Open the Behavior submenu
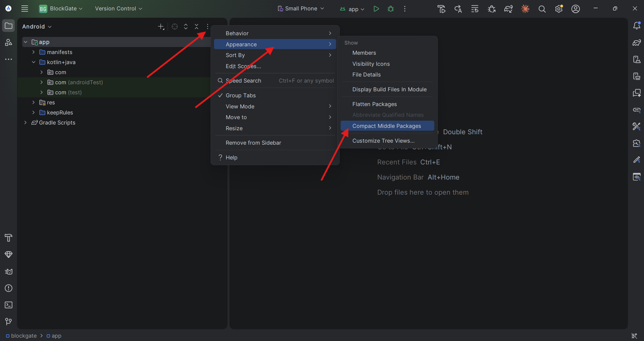This screenshot has width=644, height=341. point(275,33)
